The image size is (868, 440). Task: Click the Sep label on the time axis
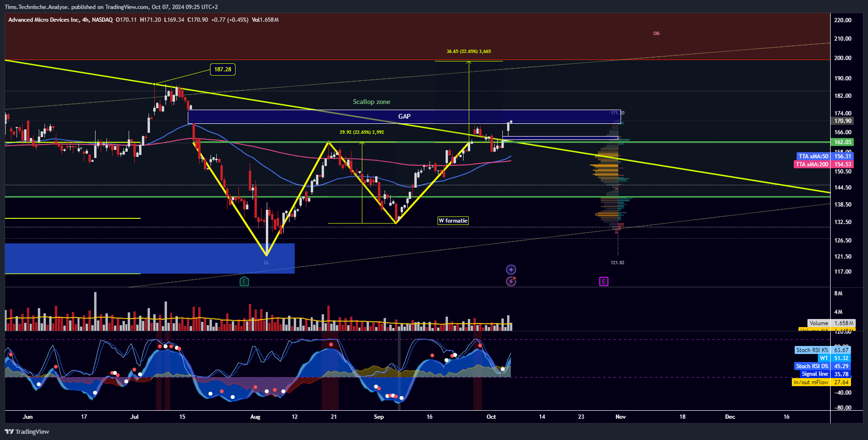click(379, 417)
